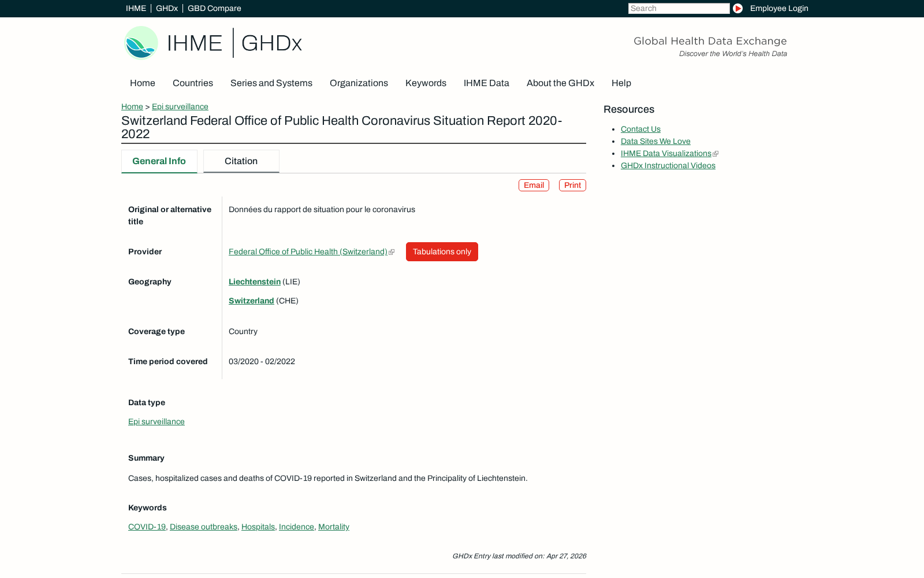Viewport: 924px width, 578px height.
Task: Open Data Sites We Love link
Action: pos(655,141)
